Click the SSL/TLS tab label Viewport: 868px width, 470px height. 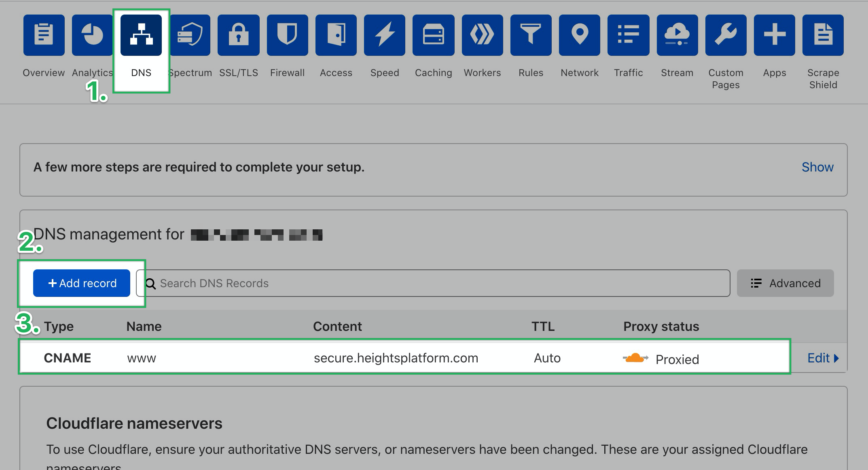click(x=239, y=73)
